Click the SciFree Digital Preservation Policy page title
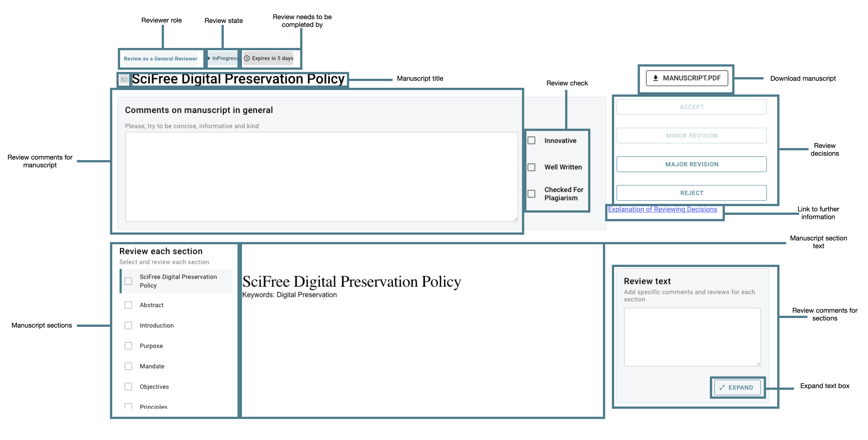 pyautogui.click(x=238, y=79)
